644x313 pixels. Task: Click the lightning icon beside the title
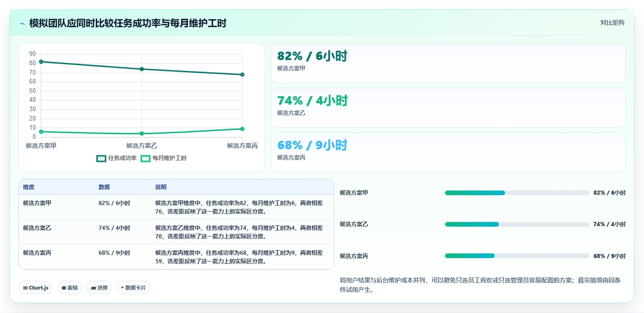click(22, 23)
